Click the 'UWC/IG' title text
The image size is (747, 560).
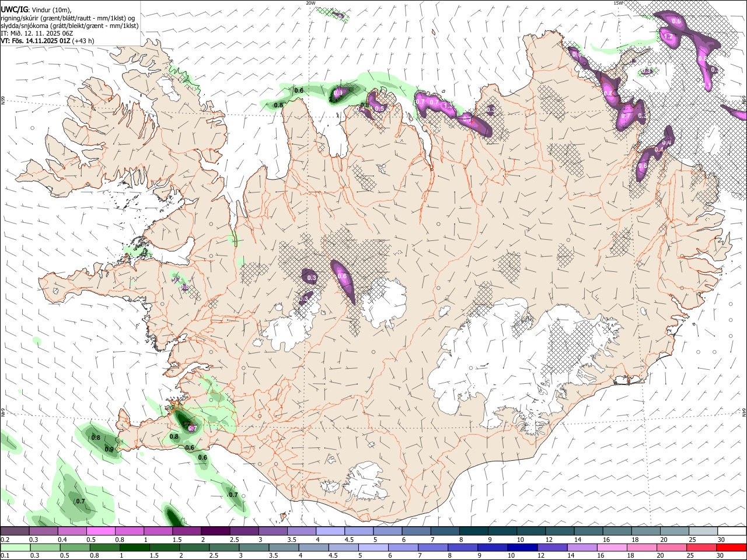(13, 9)
